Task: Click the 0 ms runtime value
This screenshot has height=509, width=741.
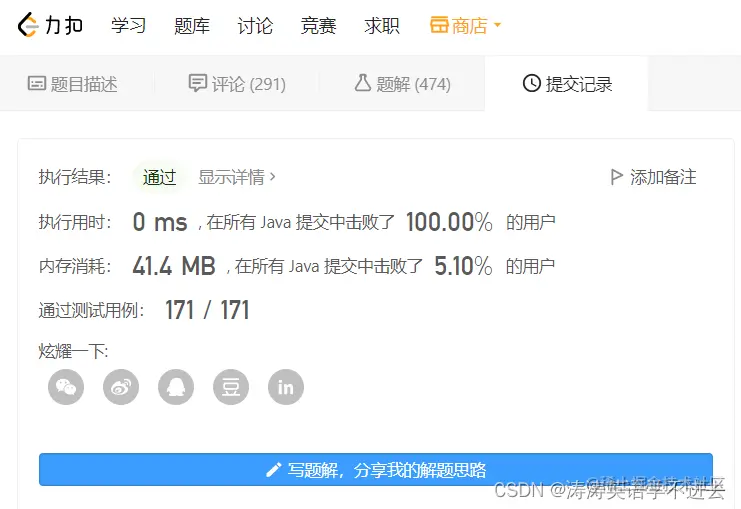Action: tap(160, 222)
